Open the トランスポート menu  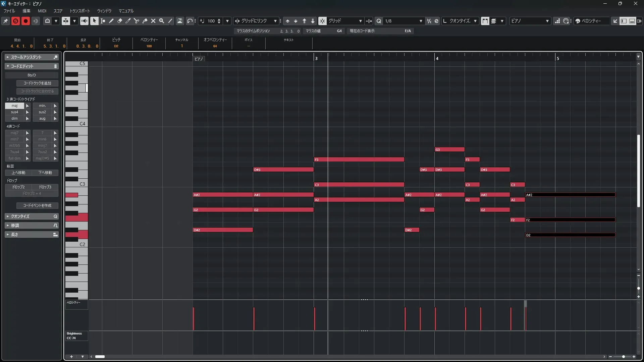click(x=80, y=11)
